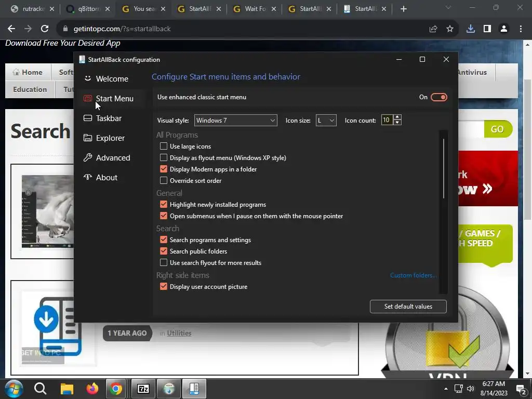The width and height of the screenshot is (532, 399).
Task: Open the horse wallpaper post thumbnail
Action: 47,211
